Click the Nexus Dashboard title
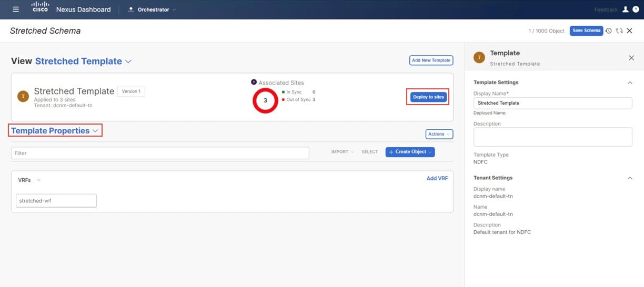This screenshot has height=287, width=644. pyautogui.click(x=83, y=9)
